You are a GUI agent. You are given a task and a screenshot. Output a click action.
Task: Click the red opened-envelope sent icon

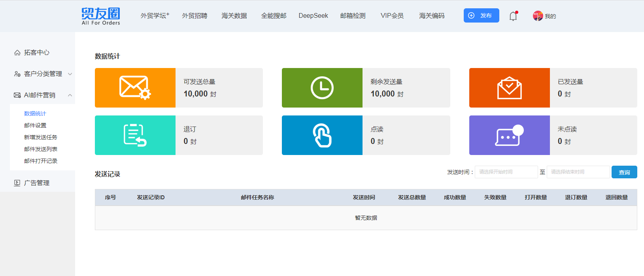509,88
